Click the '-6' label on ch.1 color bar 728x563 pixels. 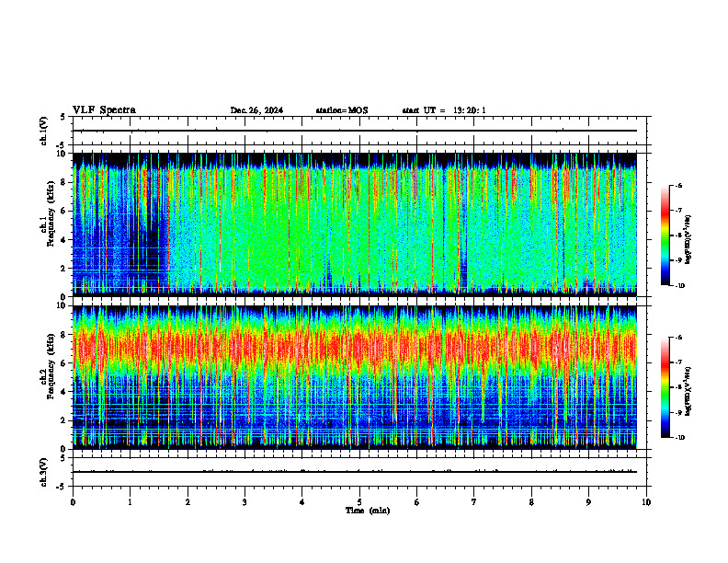click(x=678, y=185)
